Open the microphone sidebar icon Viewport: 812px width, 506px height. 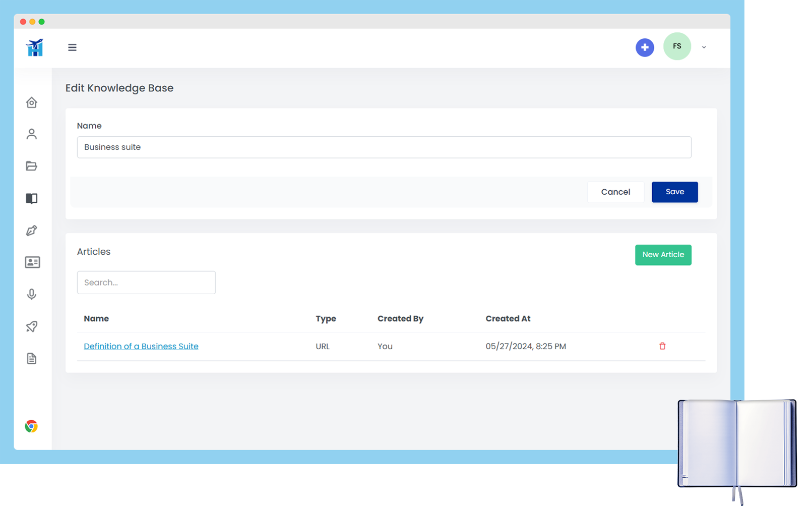click(32, 294)
